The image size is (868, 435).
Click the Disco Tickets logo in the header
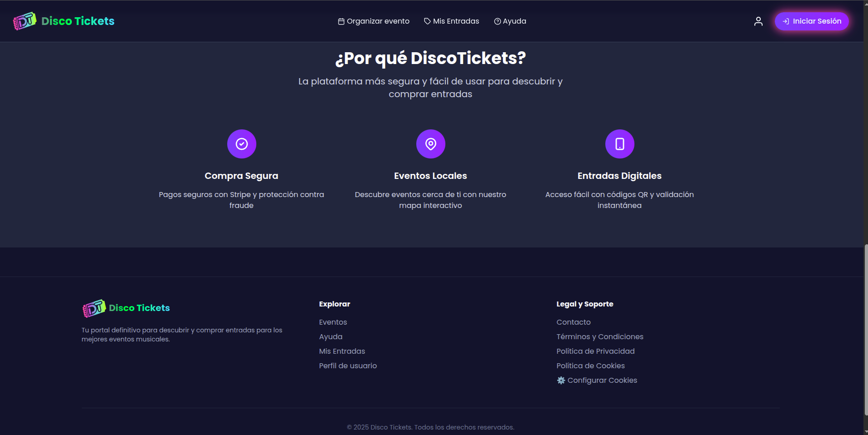(x=64, y=21)
